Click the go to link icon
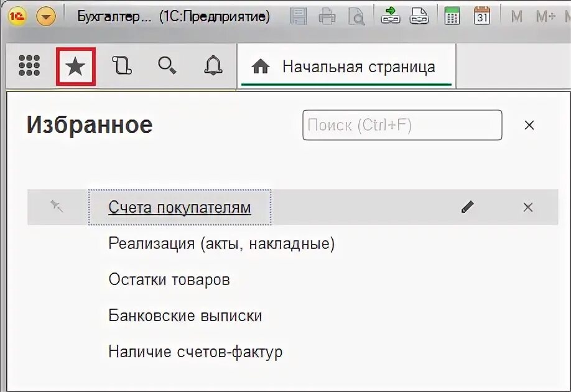 tap(419, 16)
